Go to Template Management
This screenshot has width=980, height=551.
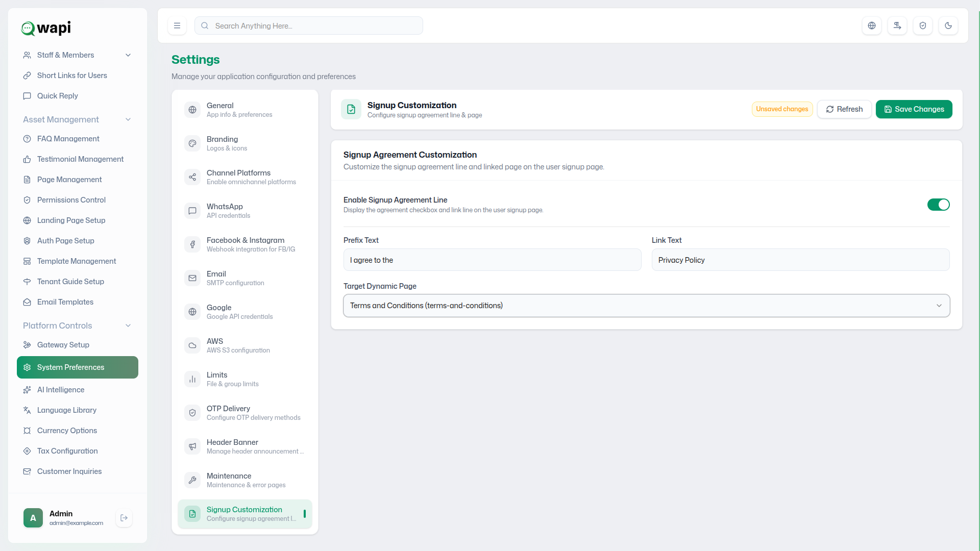77,261
